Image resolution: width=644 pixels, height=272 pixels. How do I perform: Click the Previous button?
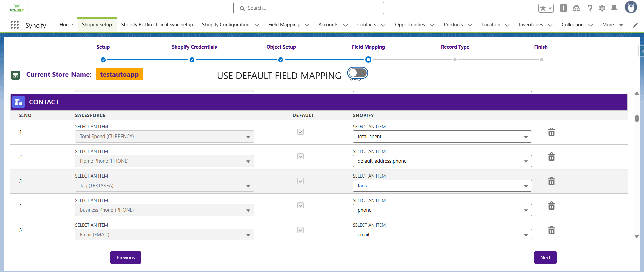click(x=126, y=258)
